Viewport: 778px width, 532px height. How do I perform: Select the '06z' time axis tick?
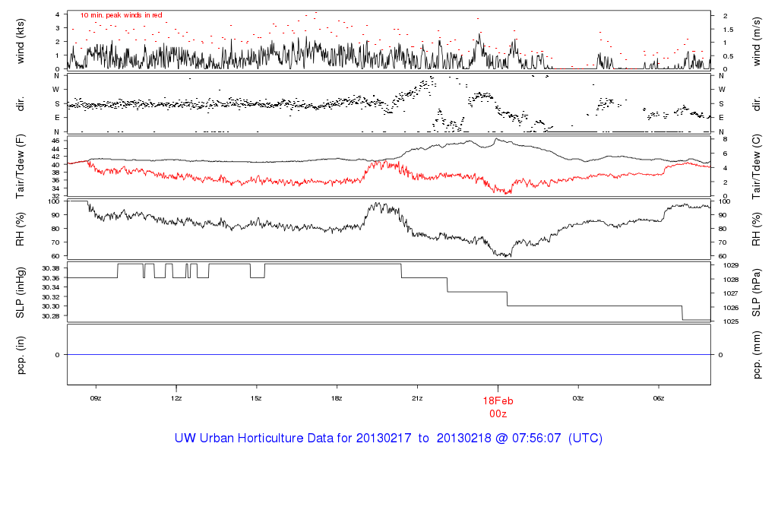[659, 398]
